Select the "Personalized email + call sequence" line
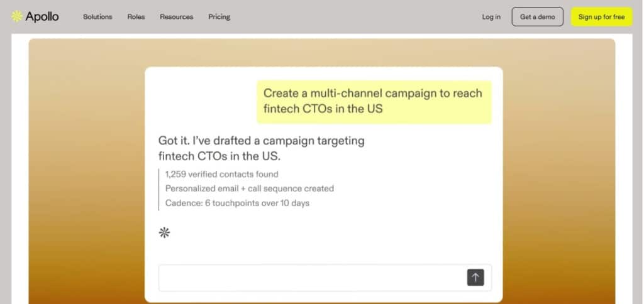The height and width of the screenshot is (304, 644). click(x=249, y=188)
